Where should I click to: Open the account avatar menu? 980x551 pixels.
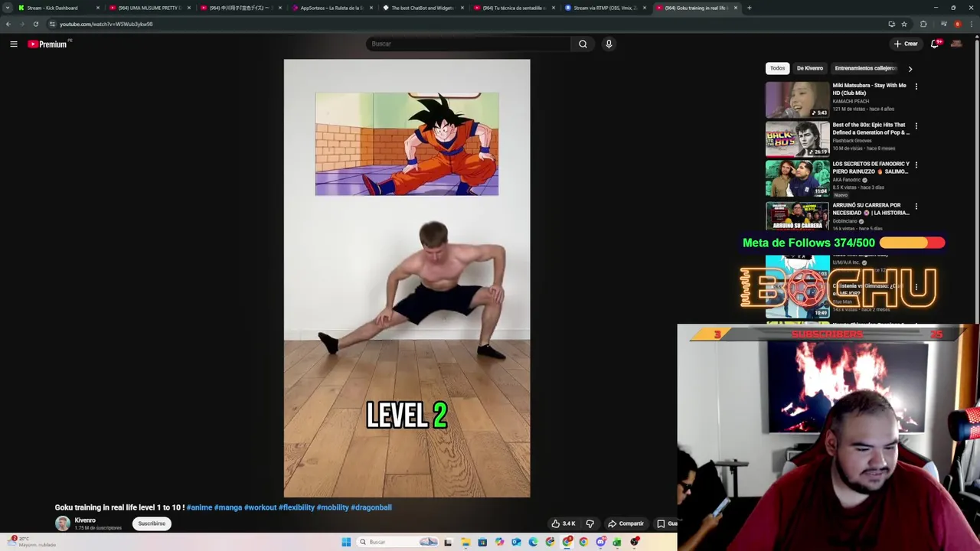[956, 44]
